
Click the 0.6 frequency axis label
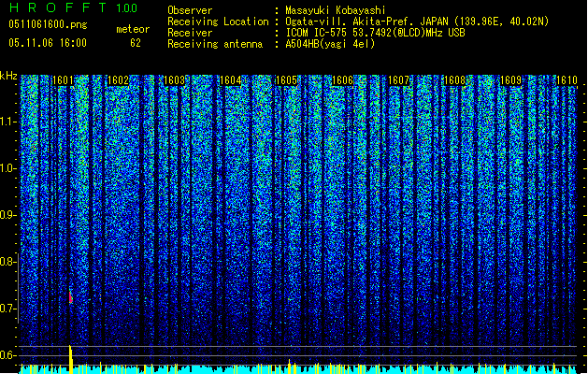click(x=7, y=355)
